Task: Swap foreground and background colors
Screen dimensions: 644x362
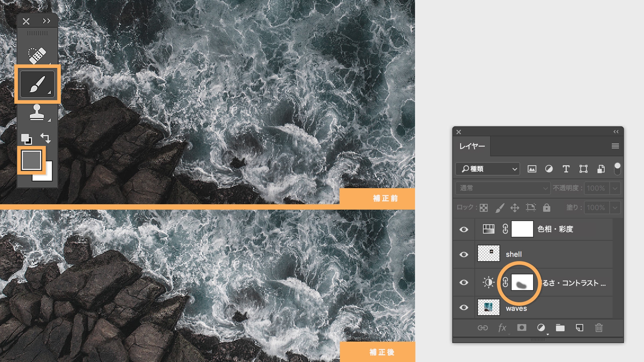Action: pos(47,138)
